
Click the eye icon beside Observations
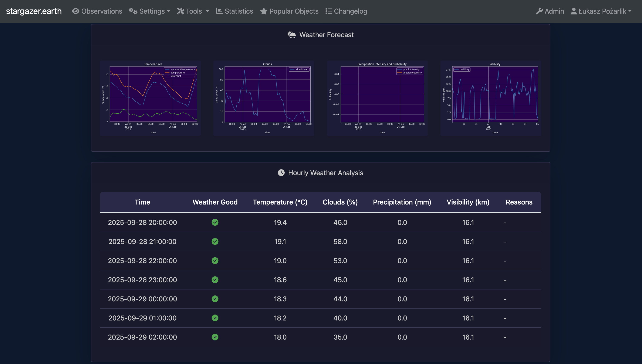pos(75,11)
